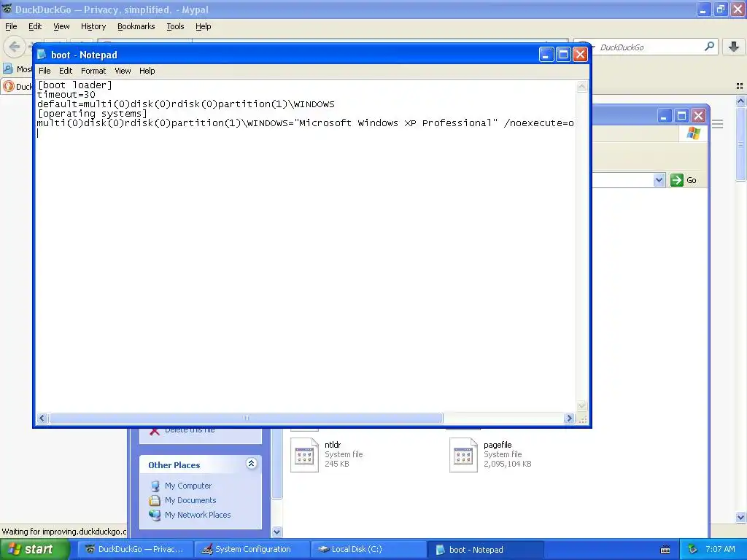Click the My Documents folder icon
747x560 pixels.
click(x=155, y=500)
